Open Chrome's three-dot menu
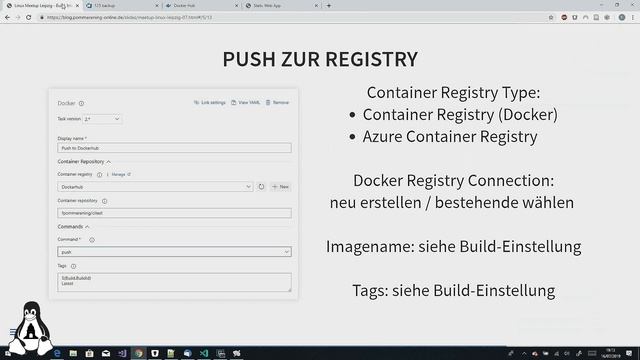Viewport: 640px width, 360px height. [633, 18]
